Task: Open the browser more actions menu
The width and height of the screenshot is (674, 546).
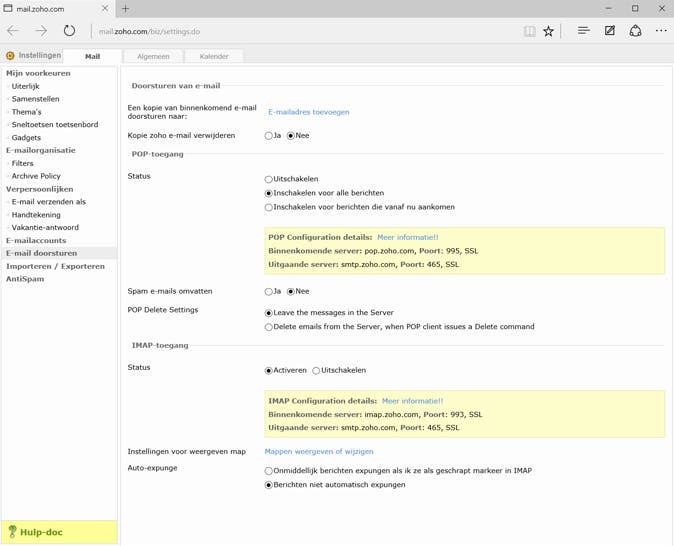Action: [x=661, y=31]
